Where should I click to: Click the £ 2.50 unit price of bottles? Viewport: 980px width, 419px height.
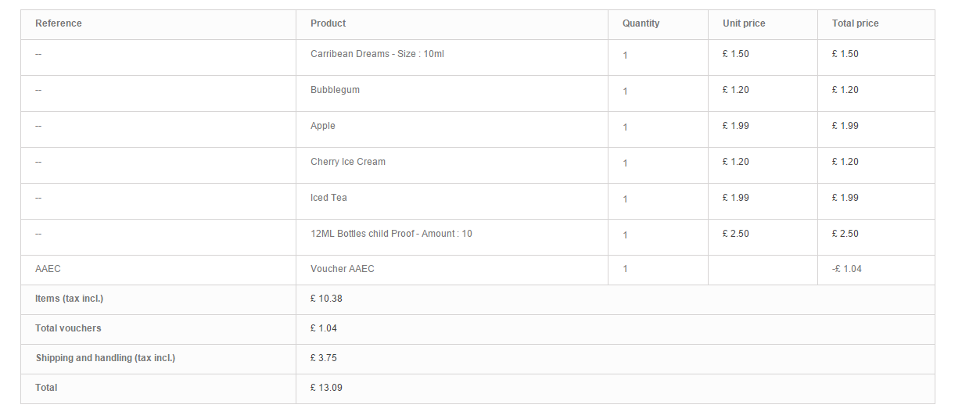tap(736, 234)
